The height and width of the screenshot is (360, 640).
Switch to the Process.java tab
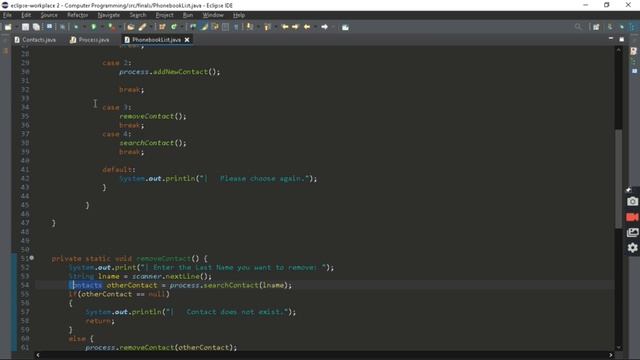pyautogui.click(x=90, y=40)
